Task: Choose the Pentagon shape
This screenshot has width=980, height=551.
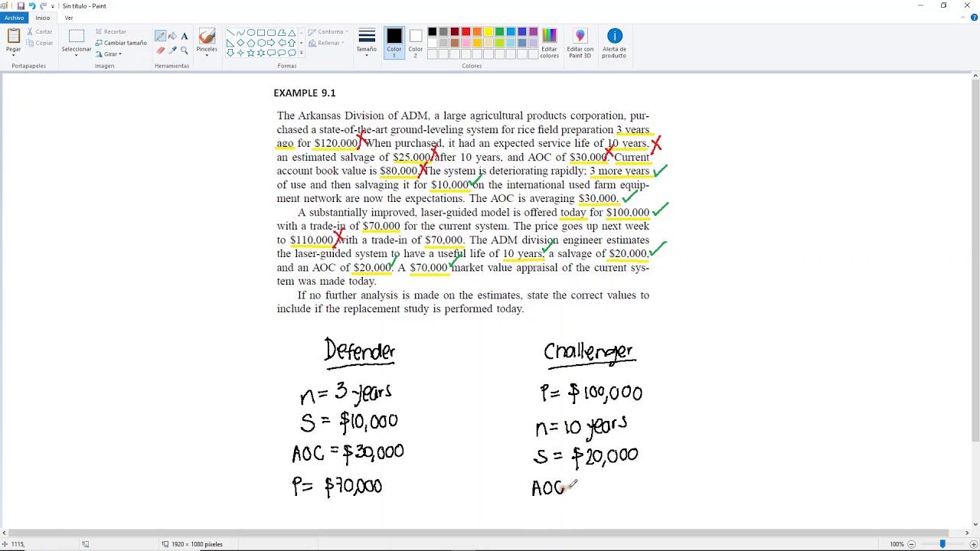Action: click(251, 43)
